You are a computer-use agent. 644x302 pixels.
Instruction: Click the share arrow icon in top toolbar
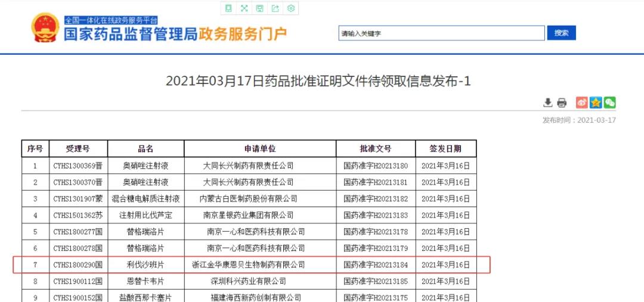275,8
